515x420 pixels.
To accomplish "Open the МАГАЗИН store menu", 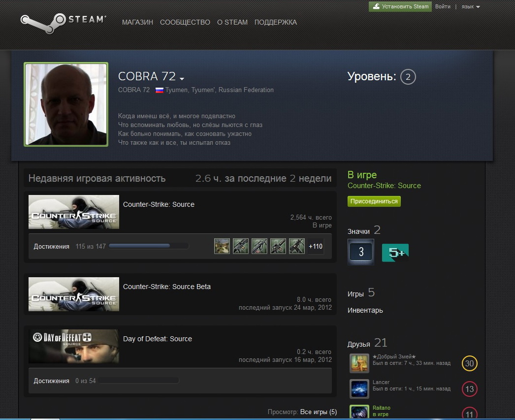I will 137,22.
